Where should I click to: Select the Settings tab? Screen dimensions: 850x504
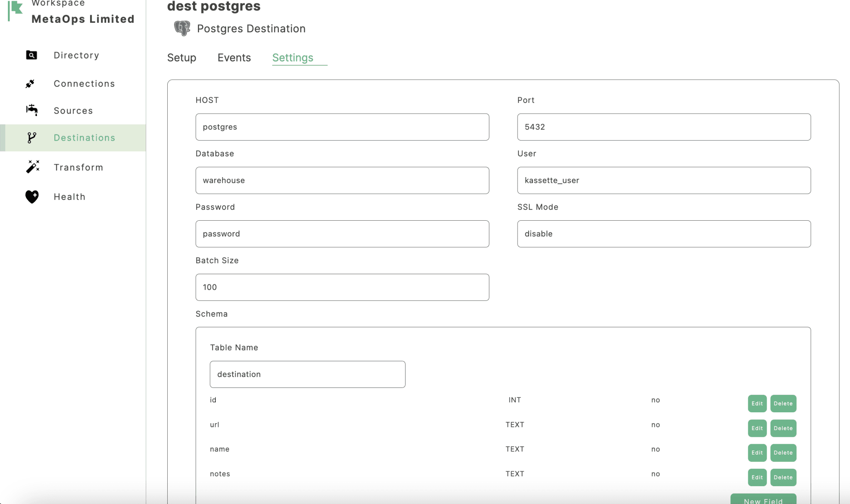[x=293, y=58]
